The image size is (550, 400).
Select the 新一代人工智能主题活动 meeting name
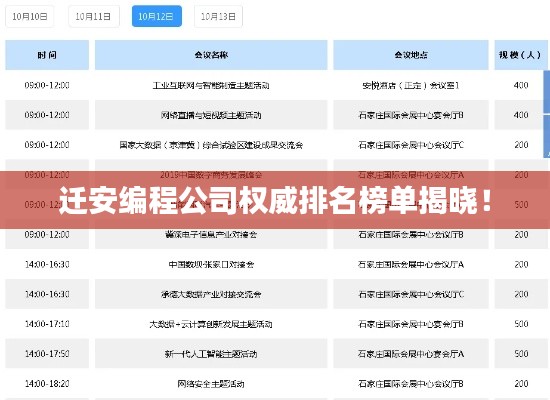click(x=211, y=354)
